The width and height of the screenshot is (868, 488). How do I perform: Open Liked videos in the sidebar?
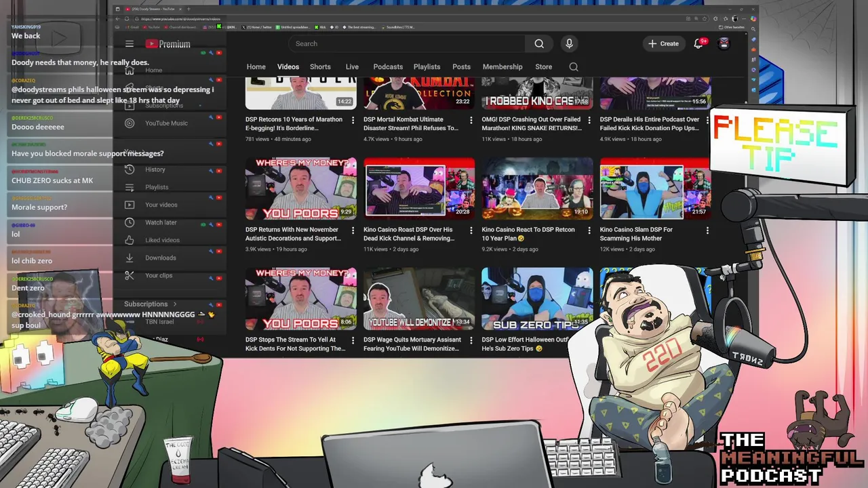(x=162, y=240)
